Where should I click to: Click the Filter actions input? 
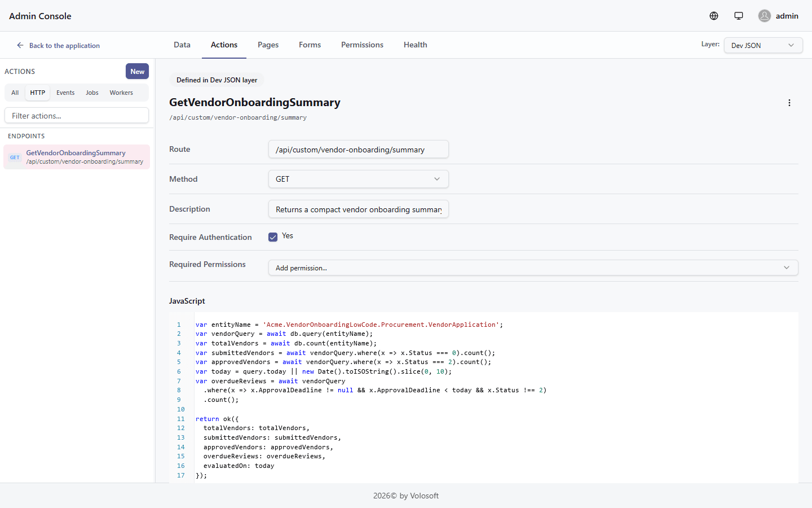click(x=77, y=115)
